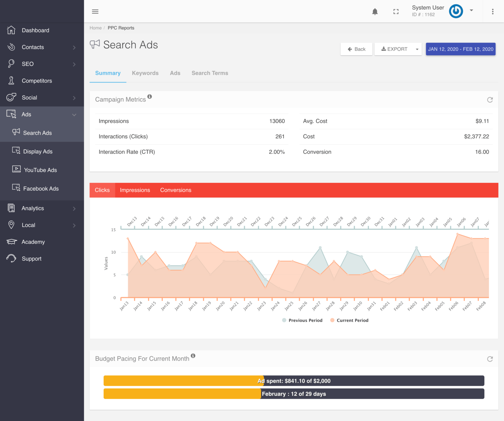Click the February days progress bar
Image resolution: width=504 pixels, height=421 pixels.
(294, 394)
